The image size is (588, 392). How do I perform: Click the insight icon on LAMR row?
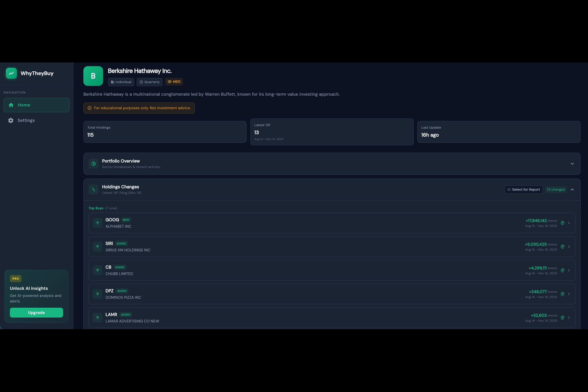(x=562, y=318)
